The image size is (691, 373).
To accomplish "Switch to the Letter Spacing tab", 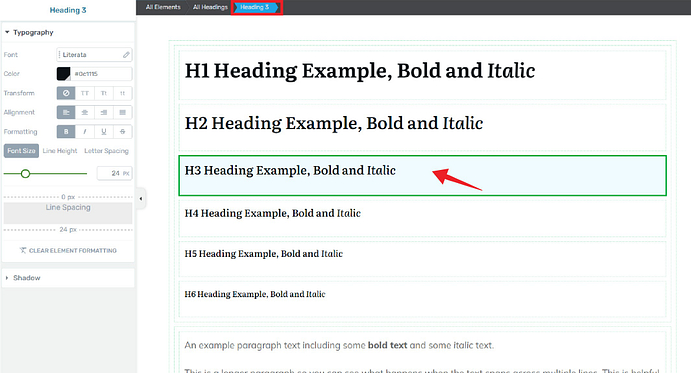I will click(106, 151).
